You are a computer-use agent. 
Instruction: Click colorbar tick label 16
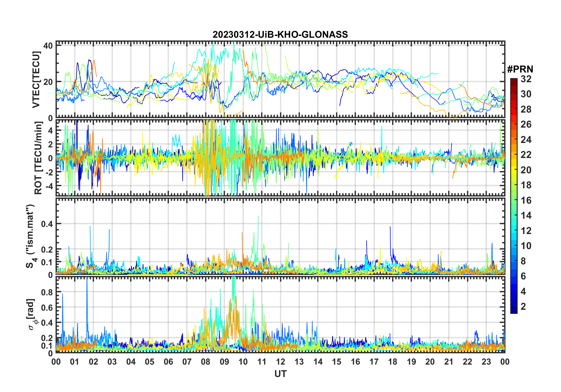[x=526, y=200]
